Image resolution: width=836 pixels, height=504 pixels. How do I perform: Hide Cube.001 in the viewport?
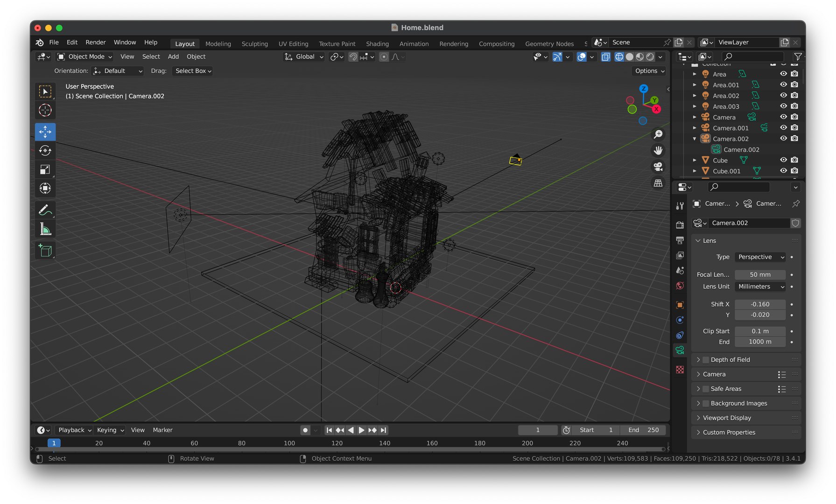[783, 171]
